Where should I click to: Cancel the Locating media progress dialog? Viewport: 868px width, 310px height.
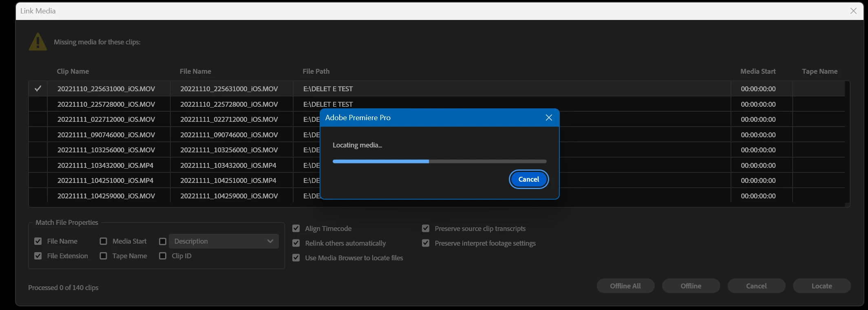pos(528,179)
